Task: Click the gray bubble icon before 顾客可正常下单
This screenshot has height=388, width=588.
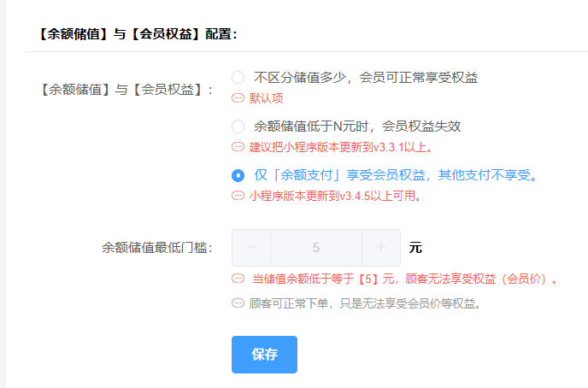Action: pyautogui.click(x=238, y=303)
